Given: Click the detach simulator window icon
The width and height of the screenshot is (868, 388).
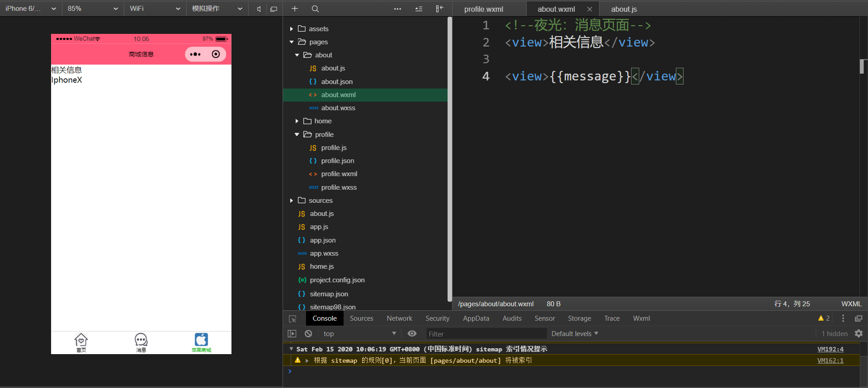Looking at the screenshot, I should pos(274,9).
